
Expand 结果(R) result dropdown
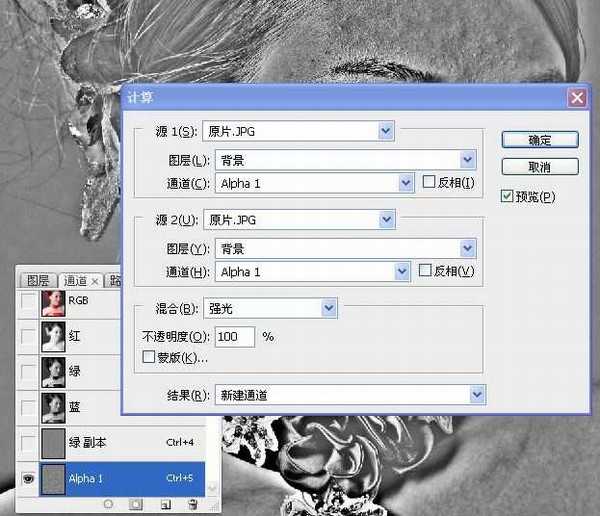(x=475, y=395)
